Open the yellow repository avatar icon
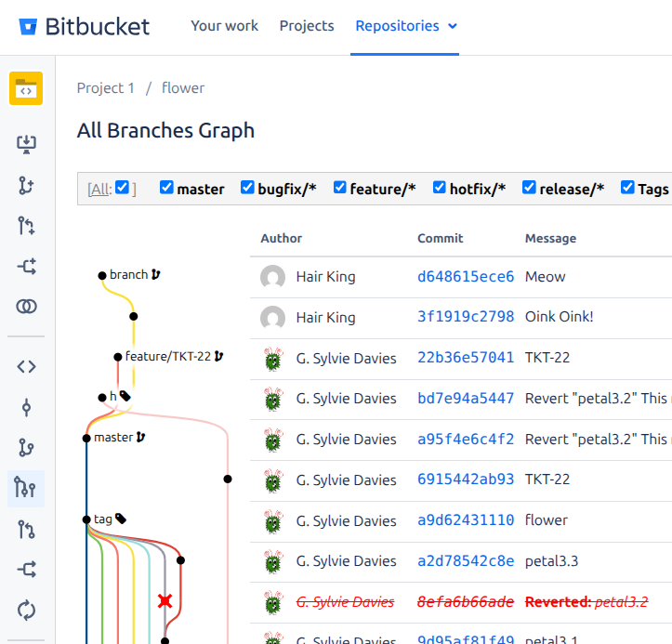Viewport: 672px width, 644px height. pyautogui.click(x=26, y=89)
